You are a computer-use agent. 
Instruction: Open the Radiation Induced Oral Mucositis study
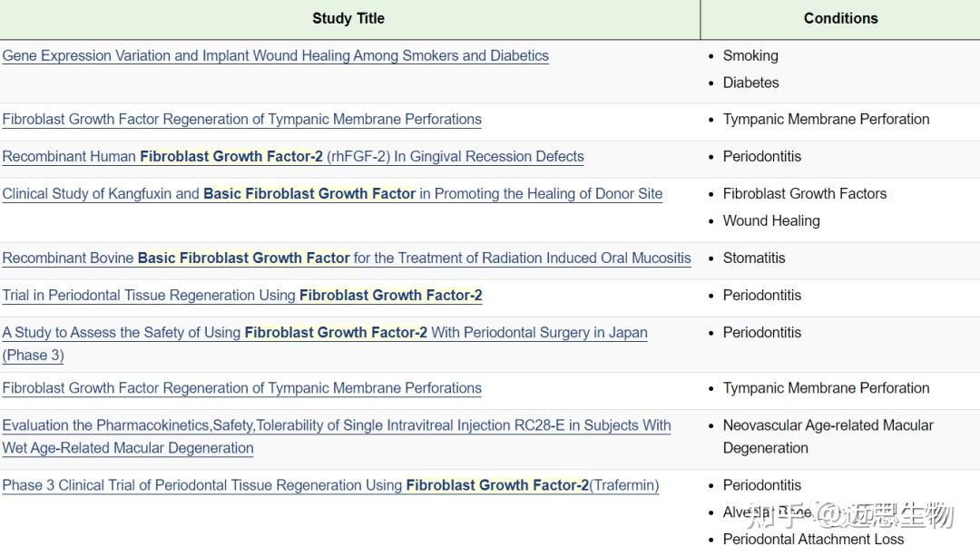[x=346, y=258]
